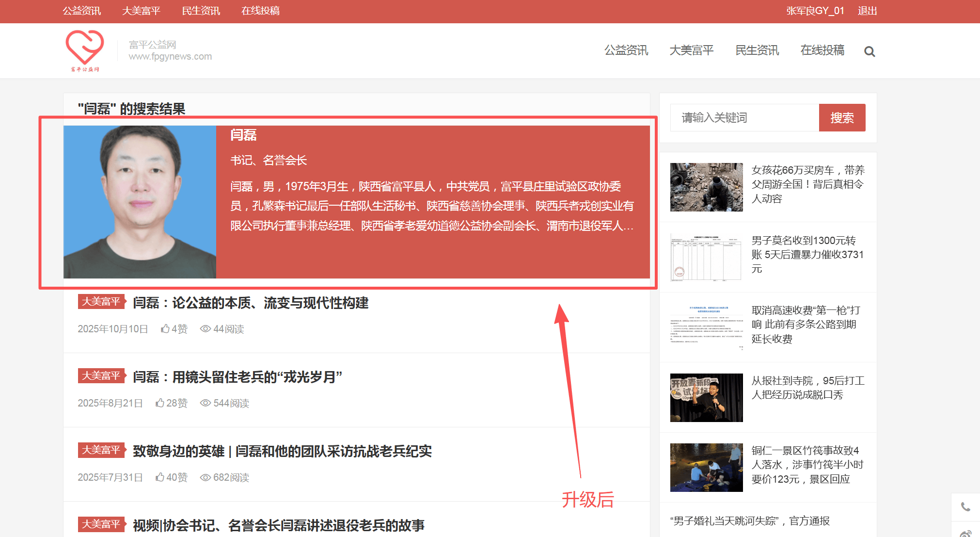Open 公益资讯 in main navigation bar
Viewport: 980px width, 537px height.
[x=626, y=50]
